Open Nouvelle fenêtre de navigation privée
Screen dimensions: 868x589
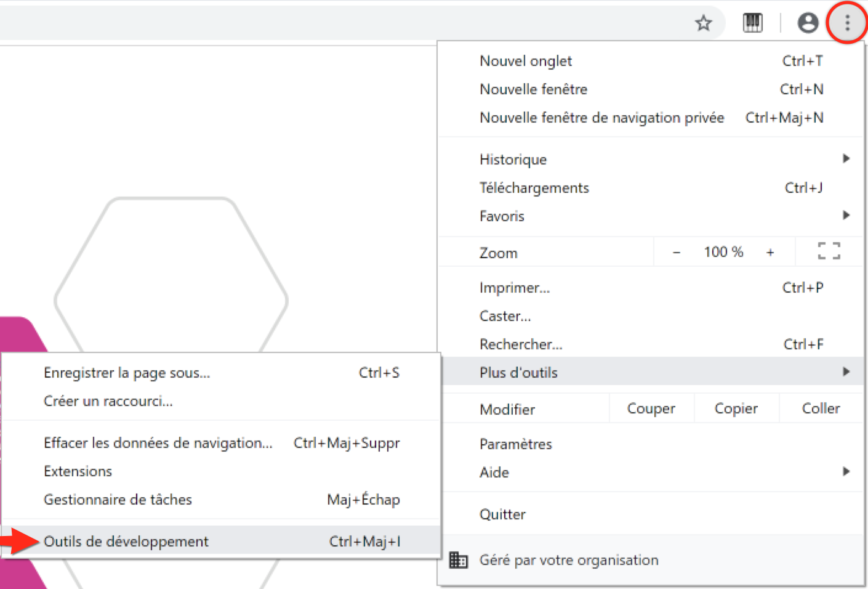[x=601, y=117]
